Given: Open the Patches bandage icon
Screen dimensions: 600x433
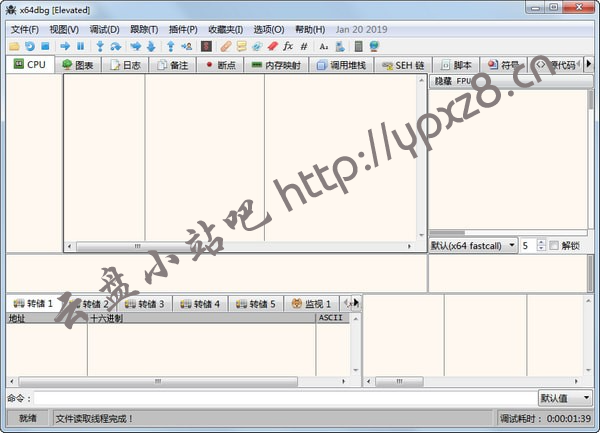Looking at the screenshot, I should [226, 47].
